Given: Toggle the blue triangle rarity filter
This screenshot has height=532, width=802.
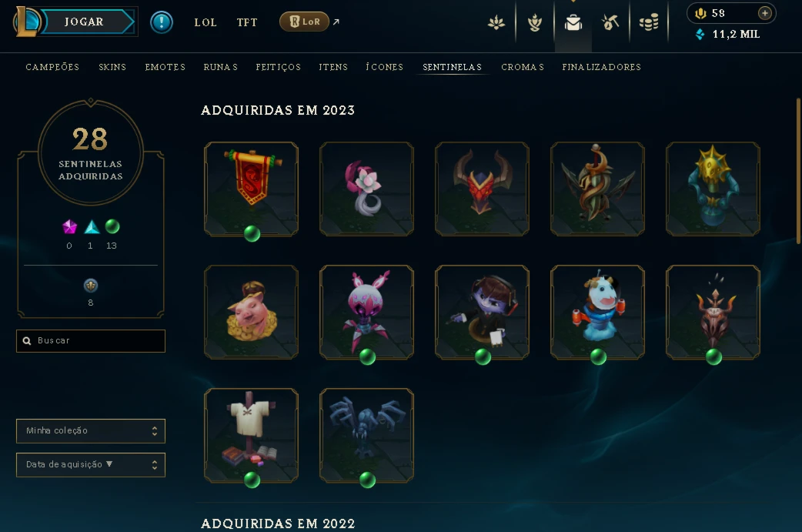Looking at the screenshot, I should 92,226.
